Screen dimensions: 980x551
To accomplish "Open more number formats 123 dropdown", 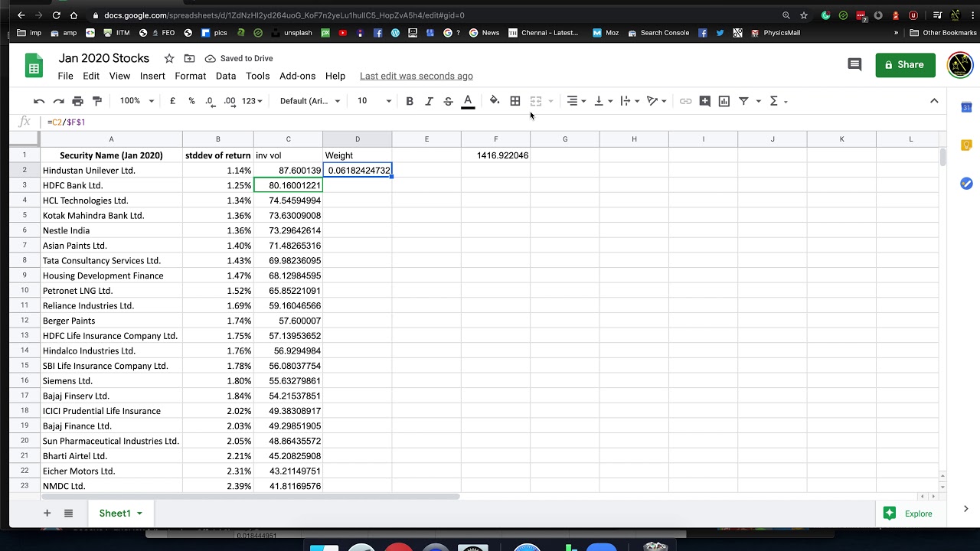I will (252, 101).
